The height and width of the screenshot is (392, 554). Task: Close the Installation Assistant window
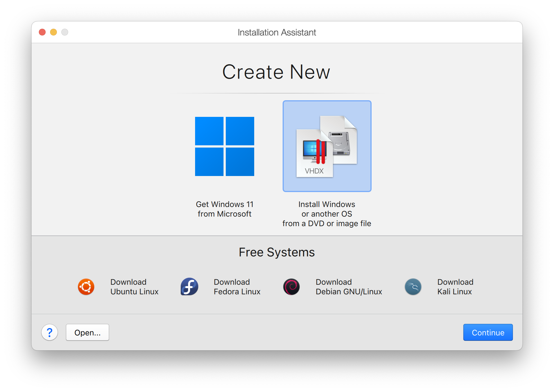pyautogui.click(x=42, y=32)
